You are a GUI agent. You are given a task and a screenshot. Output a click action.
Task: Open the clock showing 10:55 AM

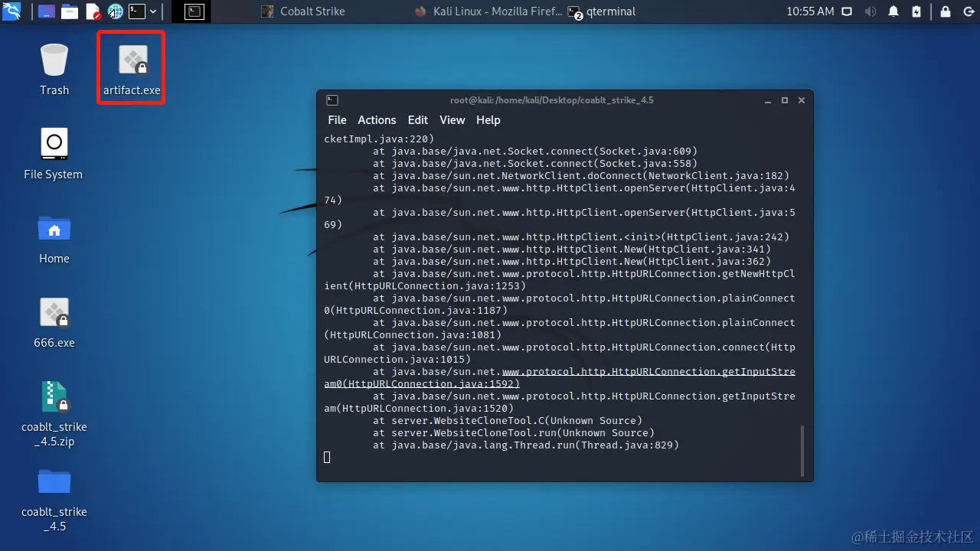point(810,11)
